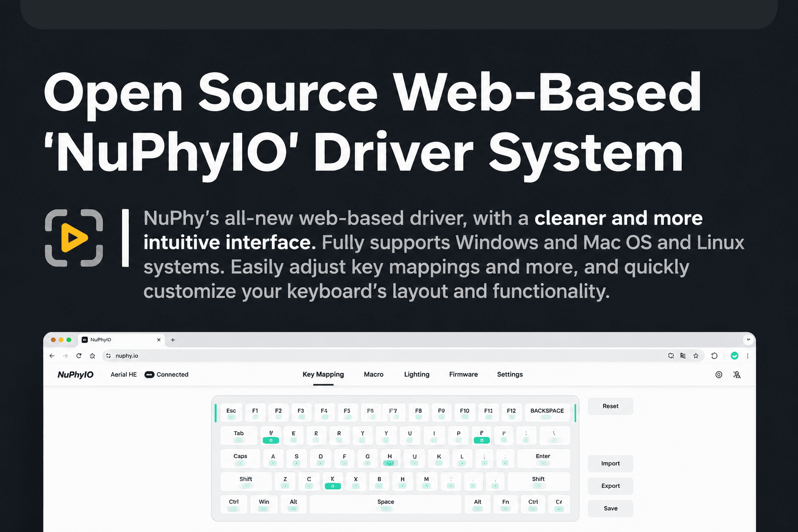The width and height of the screenshot is (798, 532).
Task: Close the NuPhyIO browser tab
Action: click(159, 340)
